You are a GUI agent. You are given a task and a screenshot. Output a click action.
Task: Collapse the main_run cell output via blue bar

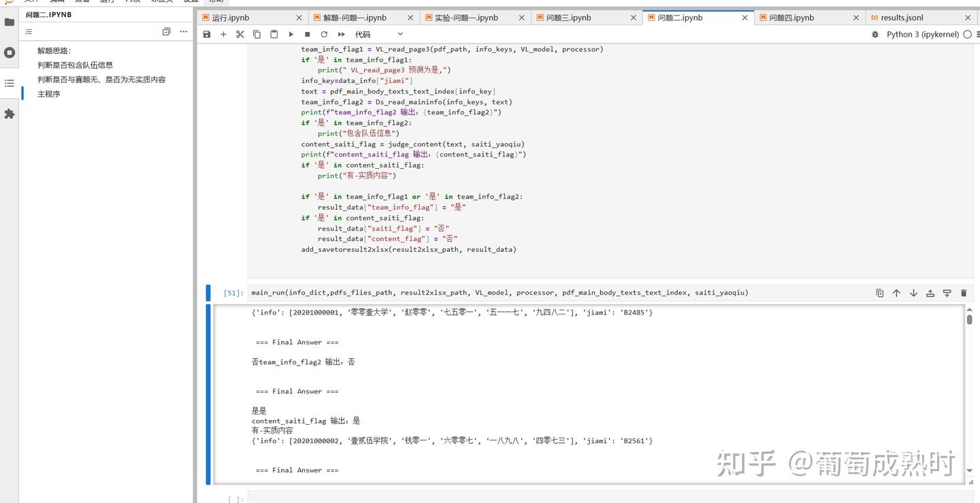click(x=208, y=394)
